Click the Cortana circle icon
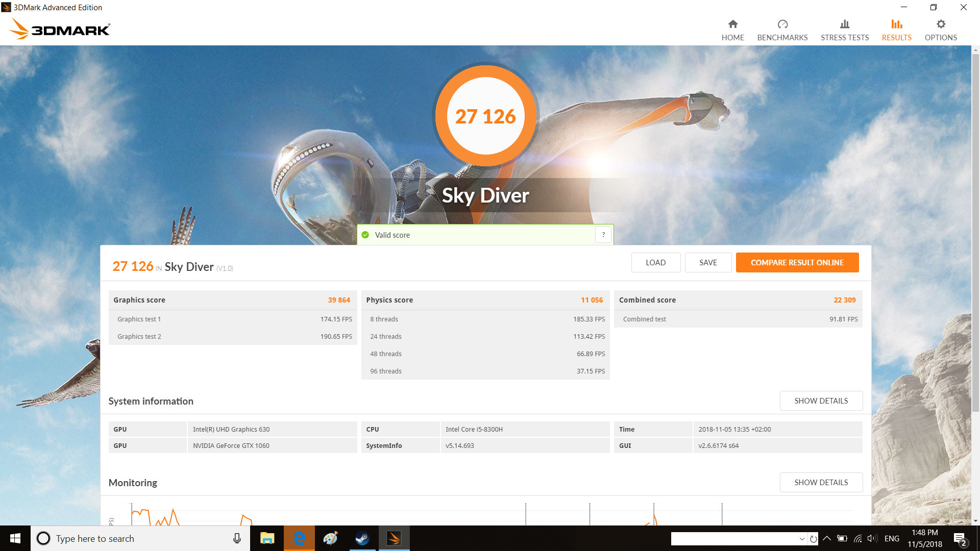 tap(43, 538)
